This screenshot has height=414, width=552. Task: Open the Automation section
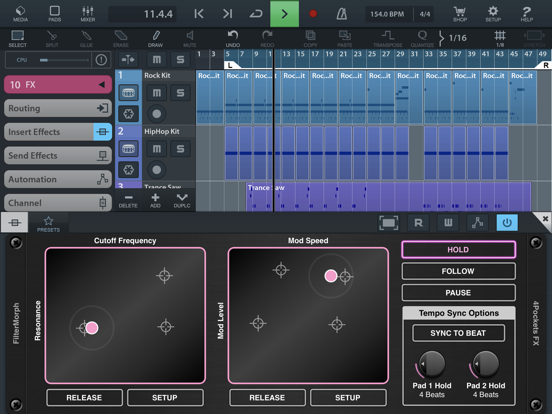point(58,179)
